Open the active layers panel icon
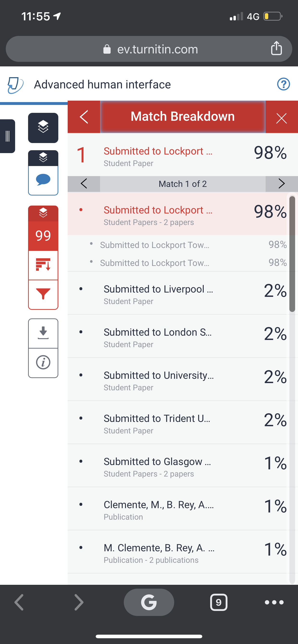 (43, 128)
